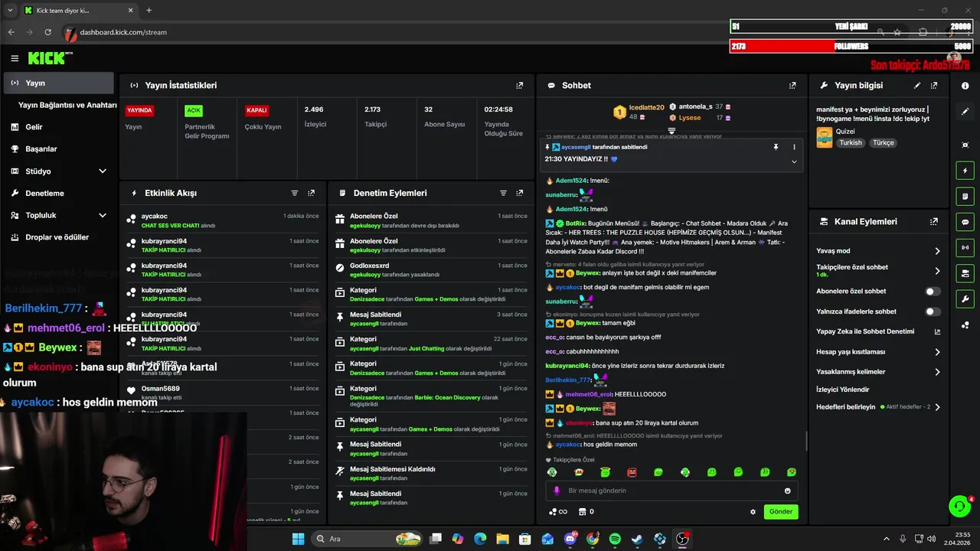Click the chat bubble icon in the right rail
Image resolution: width=980 pixels, height=551 pixels.
pos(965,222)
